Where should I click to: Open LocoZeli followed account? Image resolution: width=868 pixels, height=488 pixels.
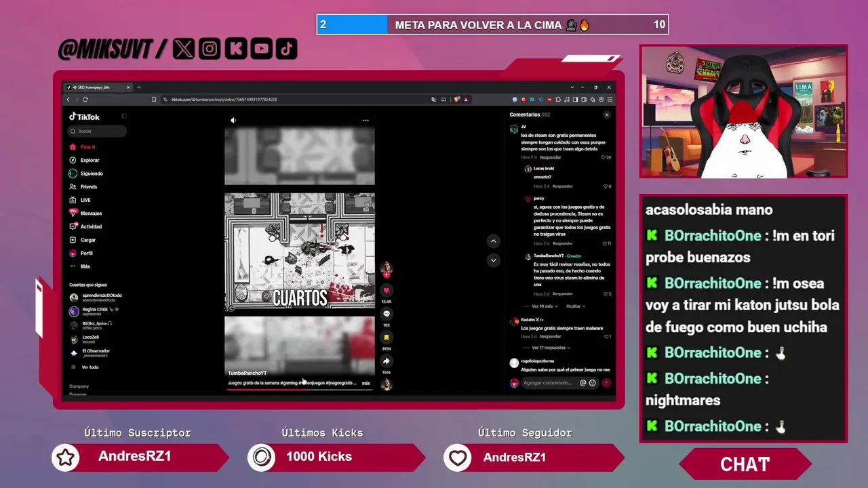tap(85, 339)
